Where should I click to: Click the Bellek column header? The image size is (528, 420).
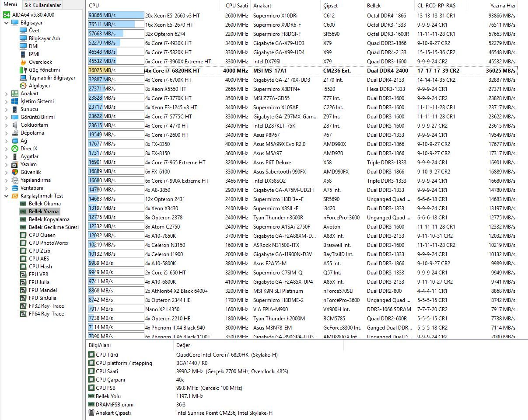[x=390, y=6]
